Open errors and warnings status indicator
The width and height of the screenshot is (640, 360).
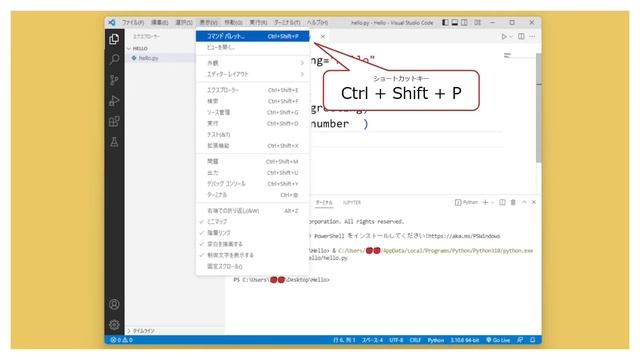(121, 340)
